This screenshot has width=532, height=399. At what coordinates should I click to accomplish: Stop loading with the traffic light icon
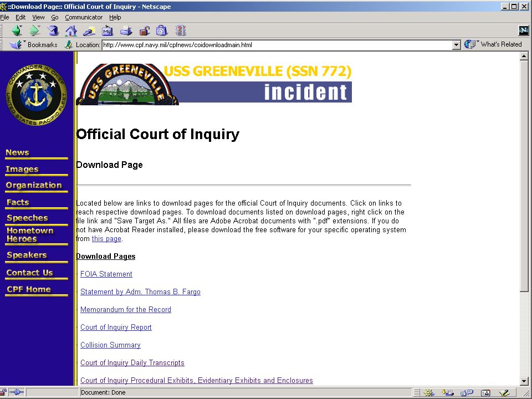(x=181, y=31)
